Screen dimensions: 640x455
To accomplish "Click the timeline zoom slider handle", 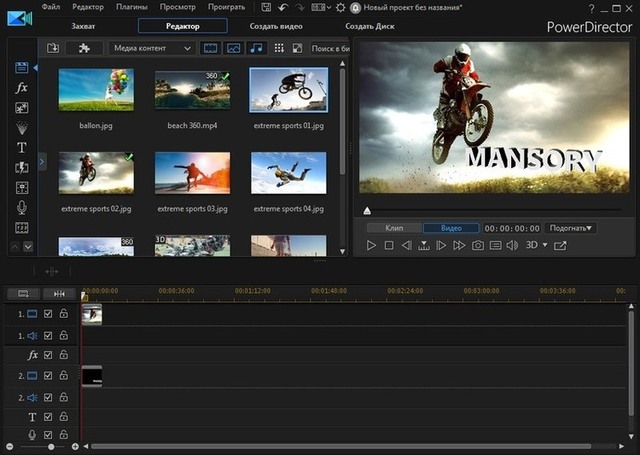I will point(50,446).
